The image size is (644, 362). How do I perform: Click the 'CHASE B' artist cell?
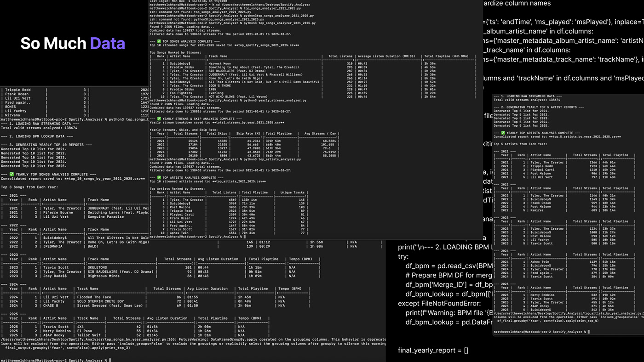[x=51, y=305]
